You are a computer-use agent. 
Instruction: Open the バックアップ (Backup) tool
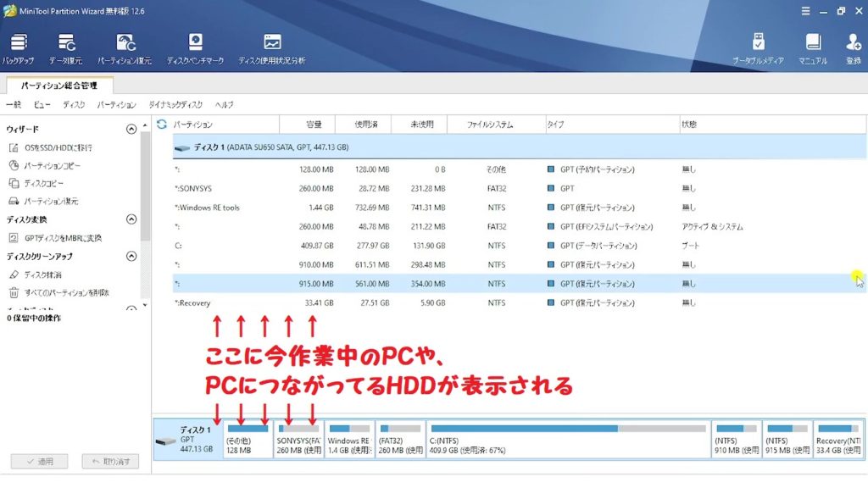pos(18,48)
